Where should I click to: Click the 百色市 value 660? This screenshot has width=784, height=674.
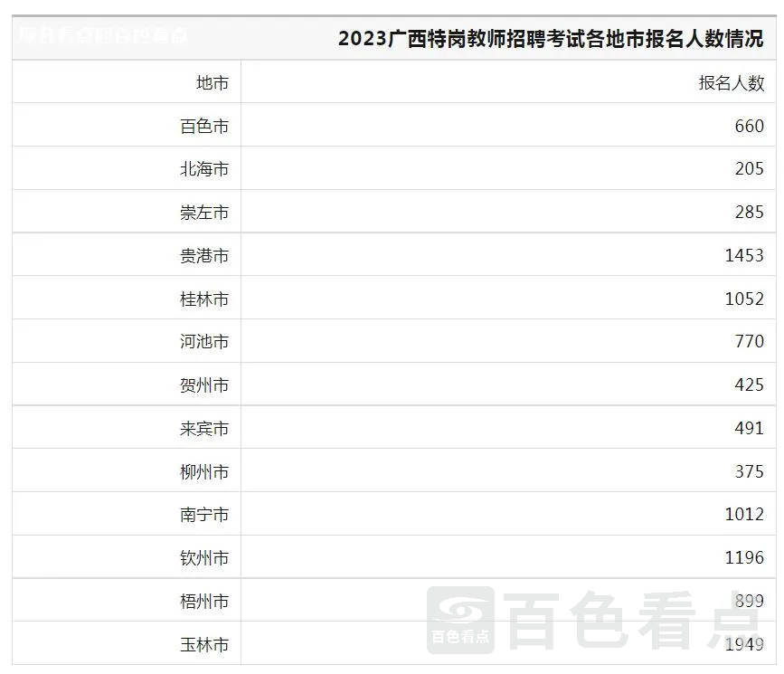(749, 127)
